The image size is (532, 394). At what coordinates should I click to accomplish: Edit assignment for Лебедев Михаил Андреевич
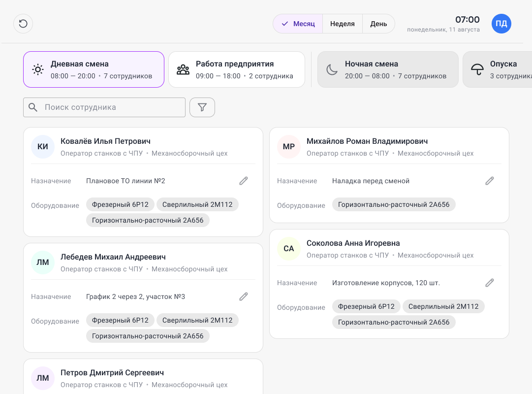coord(244,296)
